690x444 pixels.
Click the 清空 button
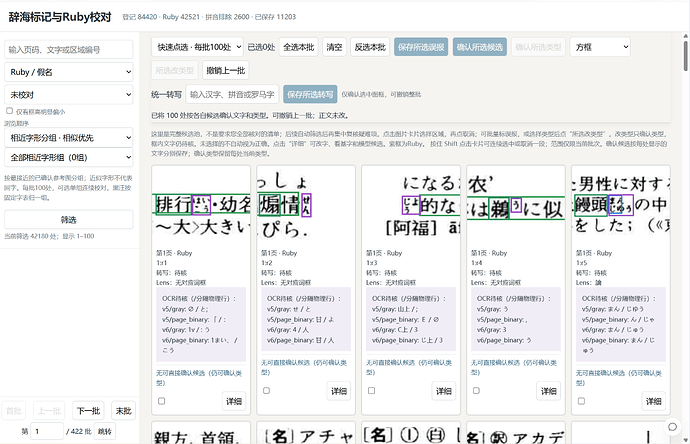[334, 47]
